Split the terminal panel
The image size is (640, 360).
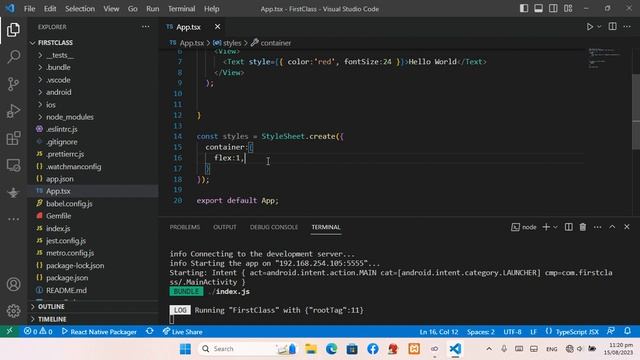[x=568, y=227]
